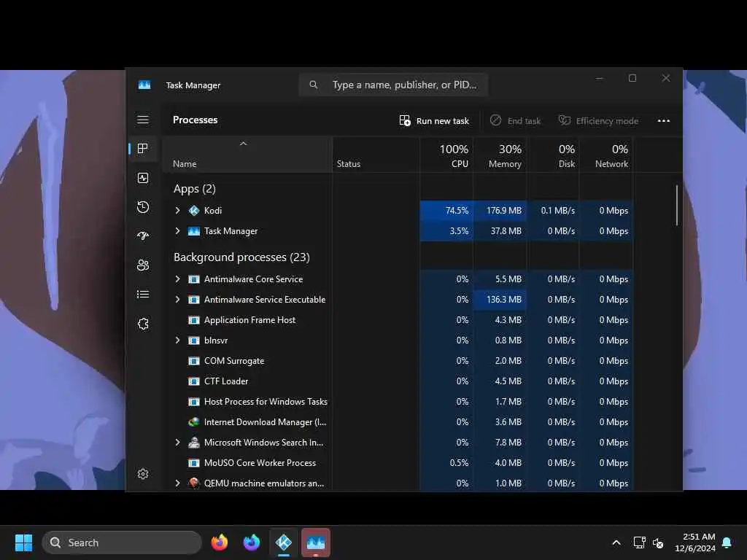Viewport: 747px width, 560px height.
Task: Open the clock showing 2:51 AM
Action: [x=695, y=542]
